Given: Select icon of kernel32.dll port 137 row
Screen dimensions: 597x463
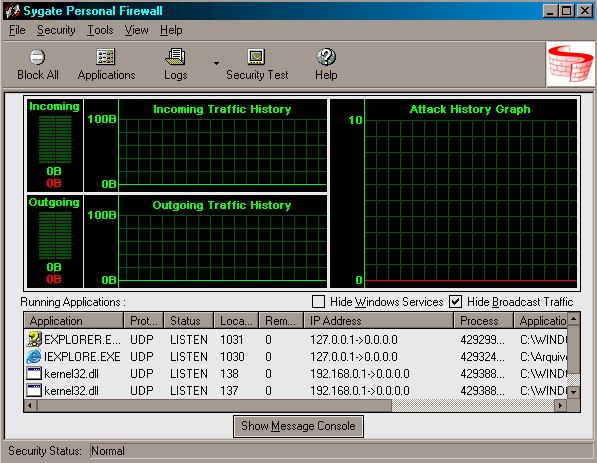Looking at the screenshot, I should pyautogui.click(x=34, y=390).
